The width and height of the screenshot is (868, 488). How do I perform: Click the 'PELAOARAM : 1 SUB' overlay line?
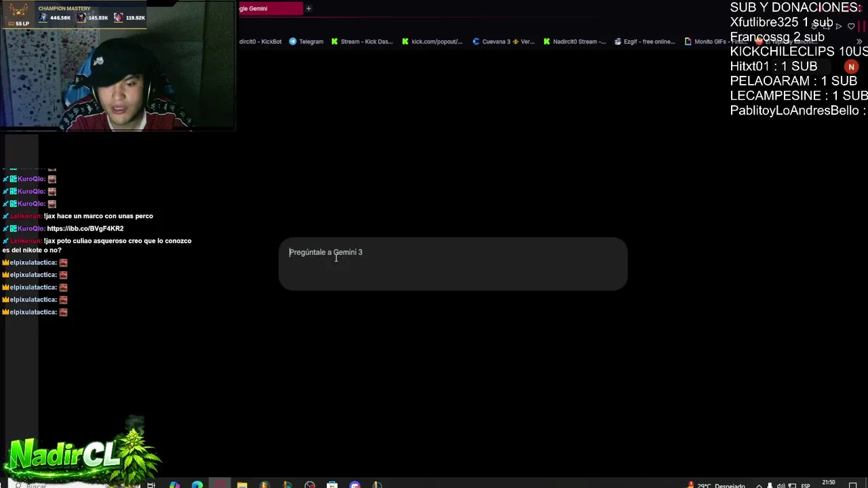(793, 81)
